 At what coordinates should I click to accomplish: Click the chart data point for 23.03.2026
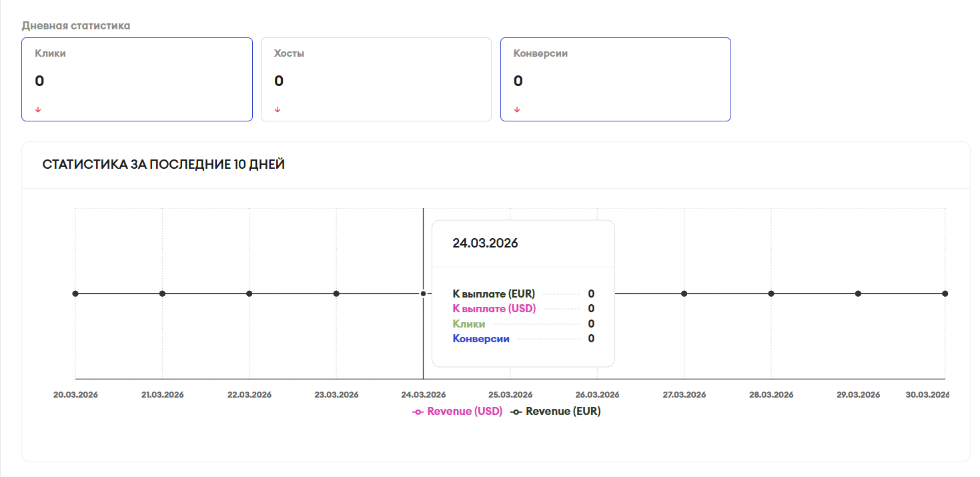pyautogui.click(x=336, y=294)
